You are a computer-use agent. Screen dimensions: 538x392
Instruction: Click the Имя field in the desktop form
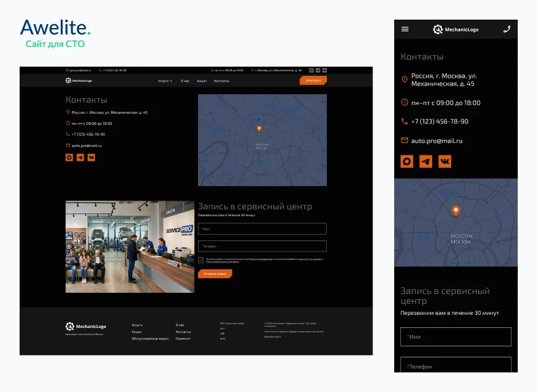[x=262, y=229]
